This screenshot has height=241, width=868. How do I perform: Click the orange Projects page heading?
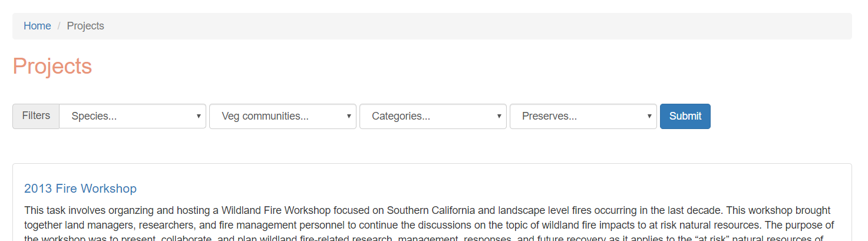tap(52, 67)
